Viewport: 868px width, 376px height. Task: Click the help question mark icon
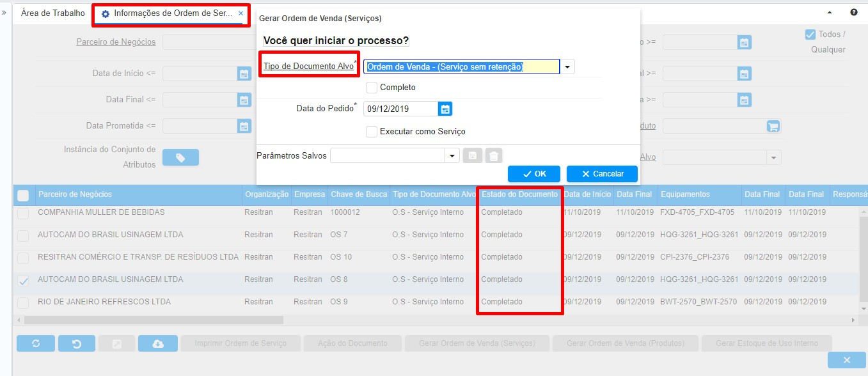(854, 12)
